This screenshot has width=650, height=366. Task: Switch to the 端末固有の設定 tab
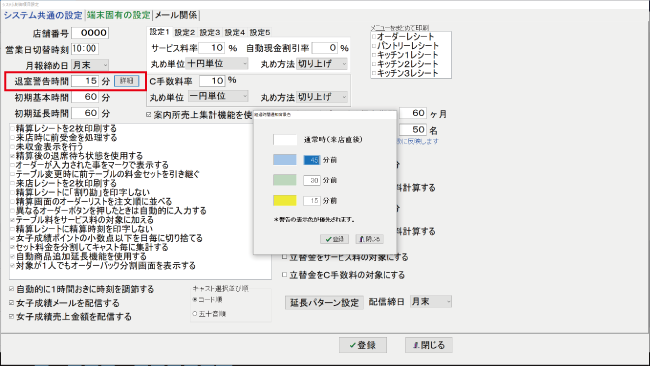tap(119, 15)
